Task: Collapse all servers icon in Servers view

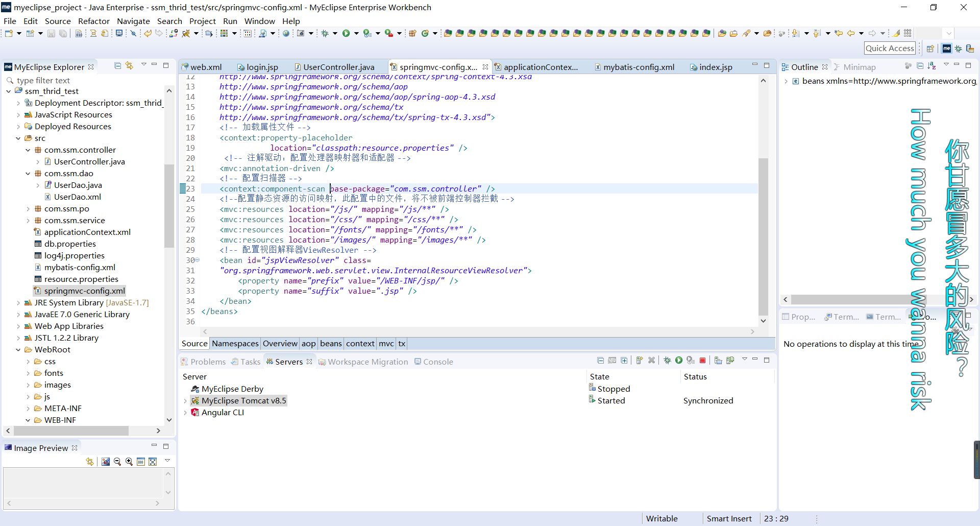Action: tap(600, 361)
